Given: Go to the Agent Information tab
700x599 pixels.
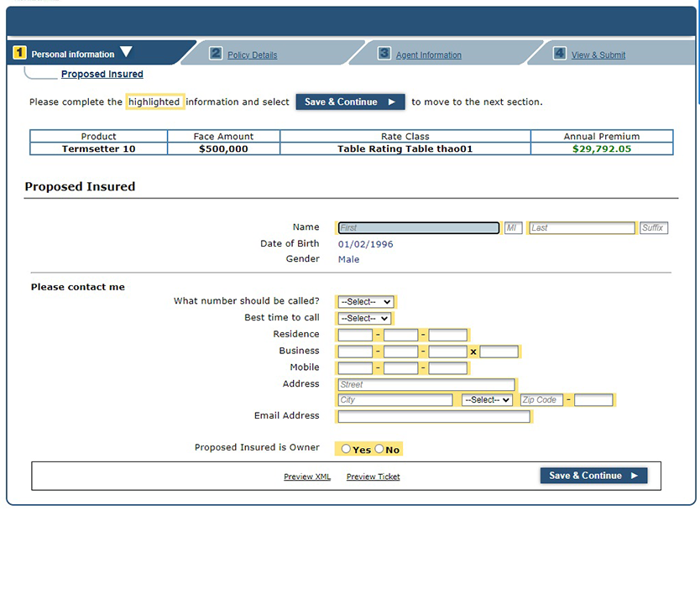Looking at the screenshot, I should [x=428, y=55].
